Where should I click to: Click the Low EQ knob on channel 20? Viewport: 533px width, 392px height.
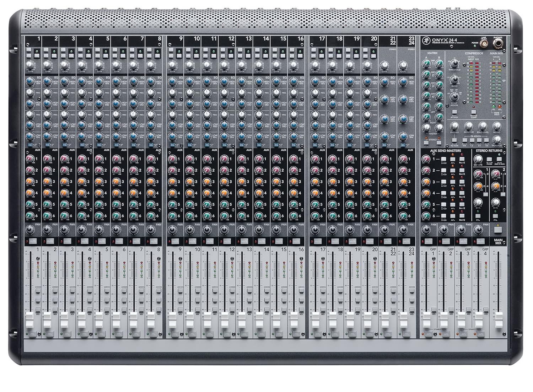[367, 136]
